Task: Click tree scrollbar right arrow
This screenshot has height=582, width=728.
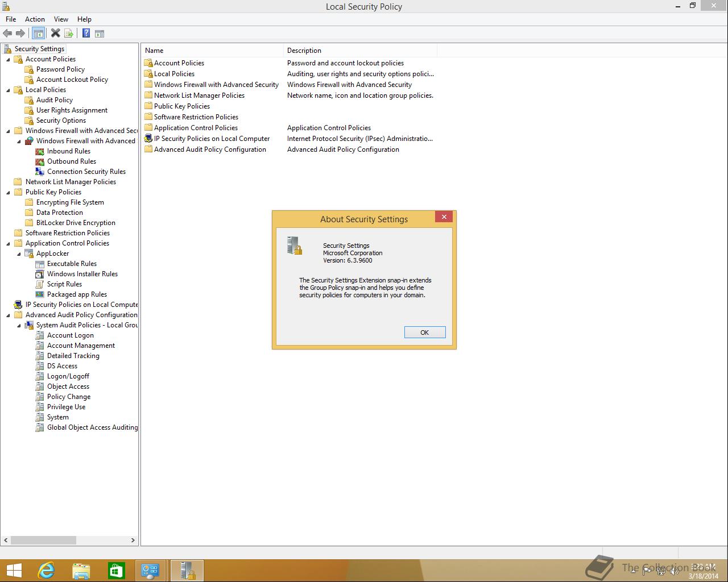Action: [x=133, y=541]
